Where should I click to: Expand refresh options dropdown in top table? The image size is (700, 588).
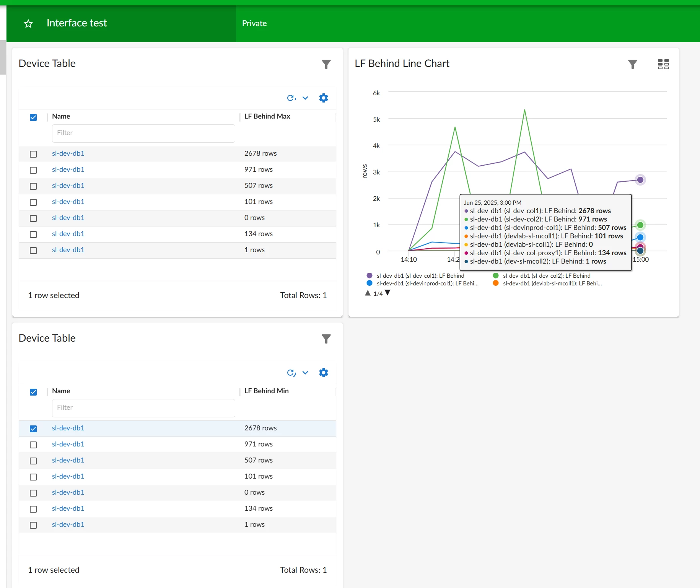(x=305, y=98)
